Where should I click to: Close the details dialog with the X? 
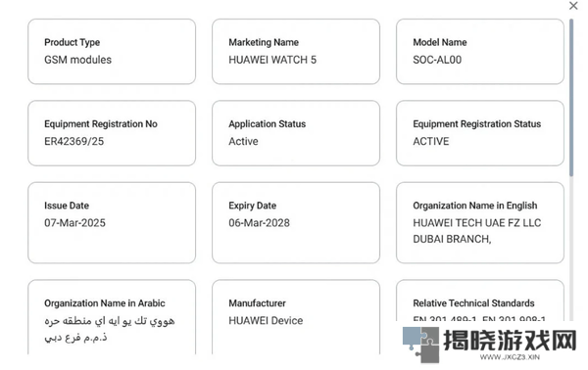pyautogui.click(x=573, y=6)
